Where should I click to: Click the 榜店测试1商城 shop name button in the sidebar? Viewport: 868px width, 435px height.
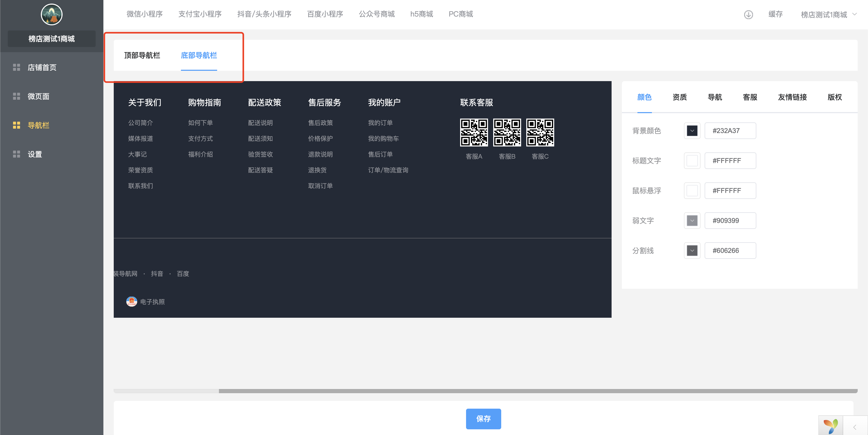51,39
